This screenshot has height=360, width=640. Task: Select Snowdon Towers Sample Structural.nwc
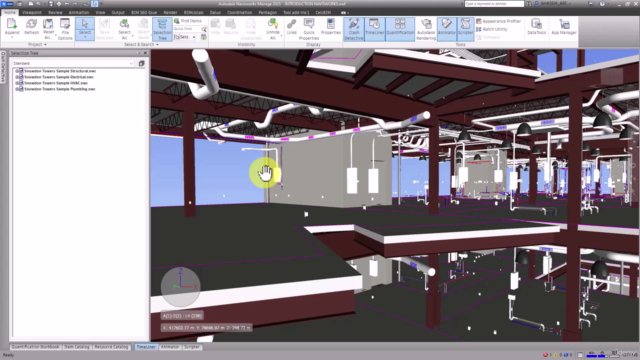click(x=60, y=71)
